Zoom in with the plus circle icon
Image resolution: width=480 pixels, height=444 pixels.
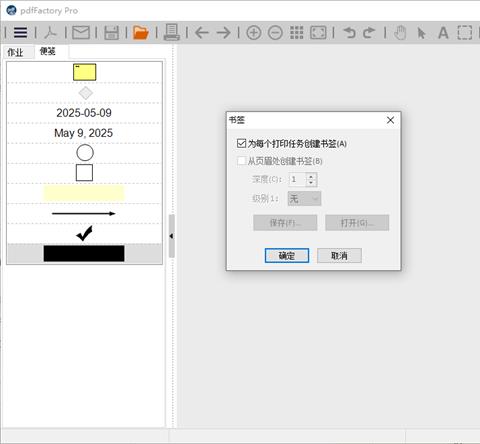pyautogui.click(x=254, y=33)
